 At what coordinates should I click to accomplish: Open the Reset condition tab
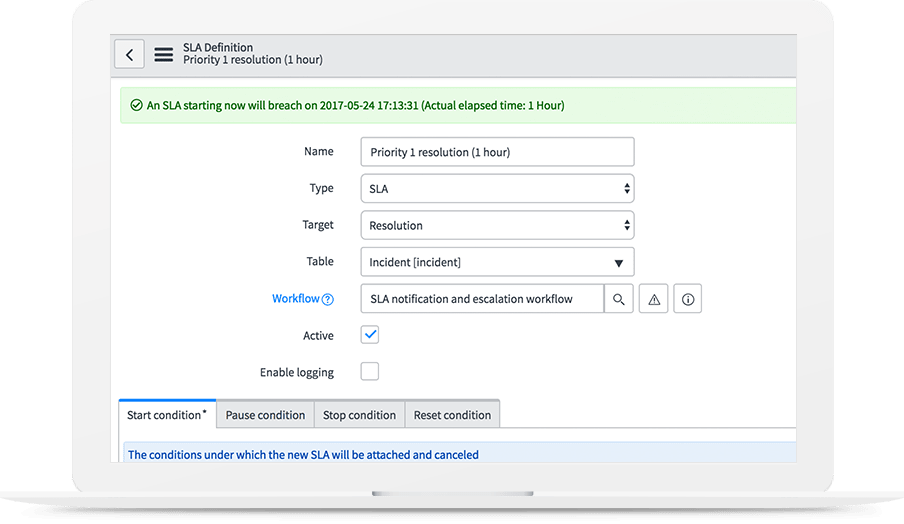(x=452, y=415)
